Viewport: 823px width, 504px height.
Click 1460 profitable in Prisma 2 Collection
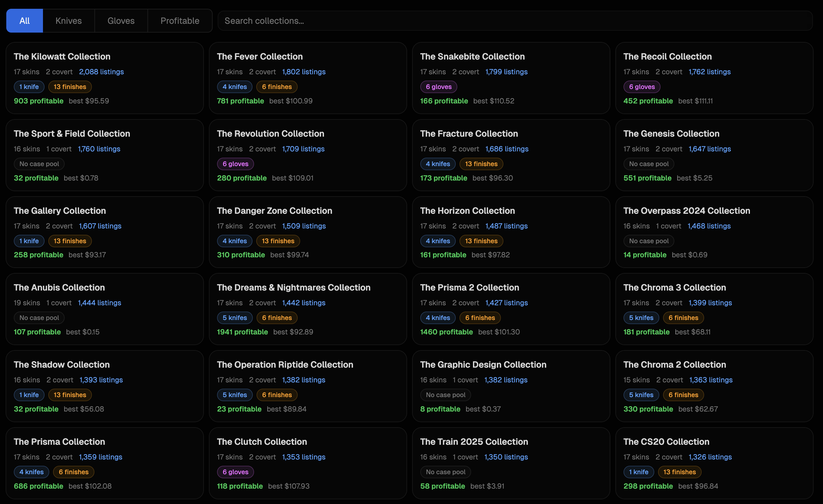[x=446, y=332]
